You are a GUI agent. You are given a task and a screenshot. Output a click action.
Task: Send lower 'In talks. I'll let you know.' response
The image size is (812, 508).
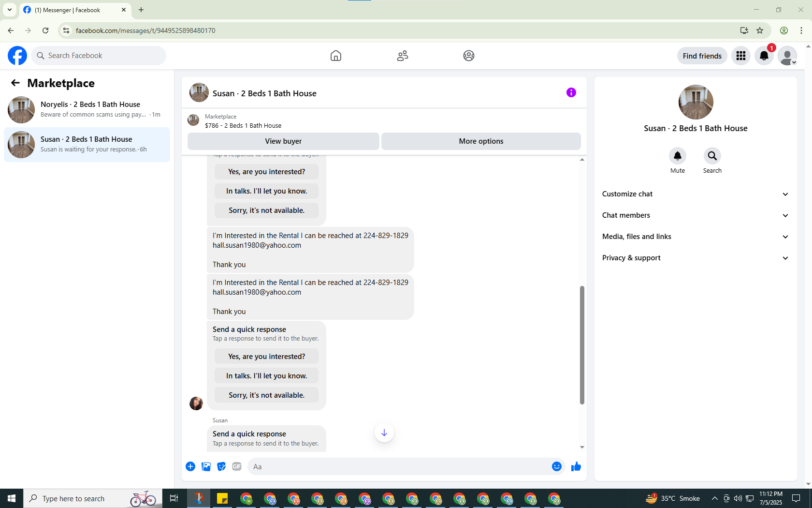coord(267,376)
